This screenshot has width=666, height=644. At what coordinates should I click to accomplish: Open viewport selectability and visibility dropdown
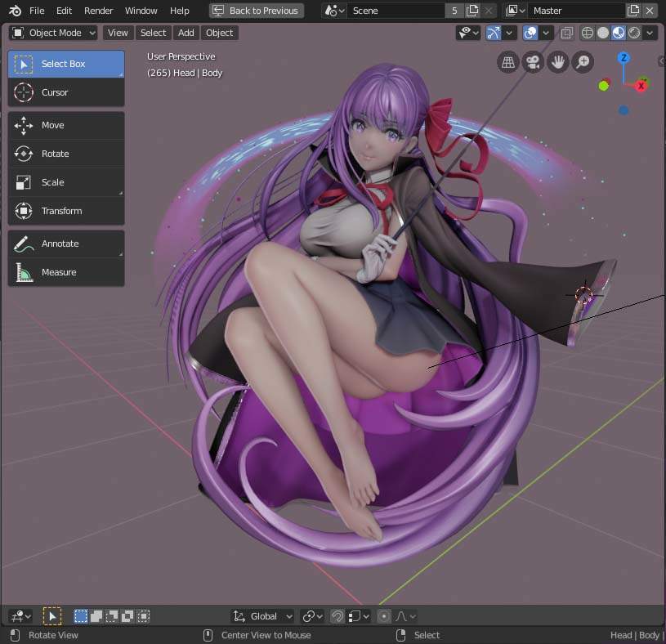point(468,33)
